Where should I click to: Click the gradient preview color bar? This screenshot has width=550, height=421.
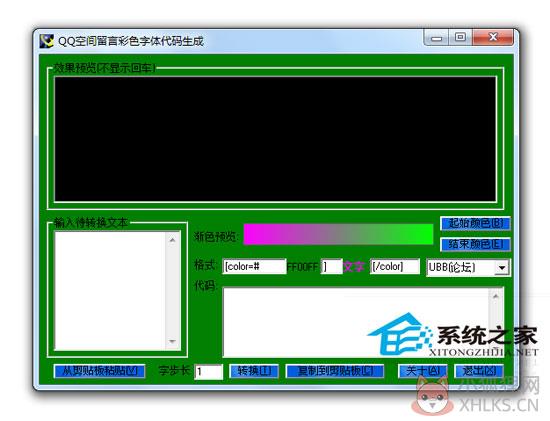pyautogui.click(x=338, y=234)
